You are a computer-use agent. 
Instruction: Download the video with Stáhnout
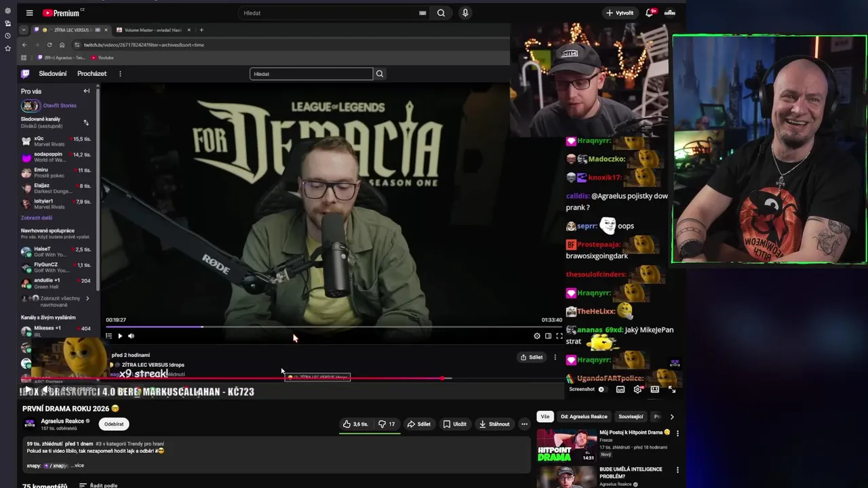pos(494,424)
